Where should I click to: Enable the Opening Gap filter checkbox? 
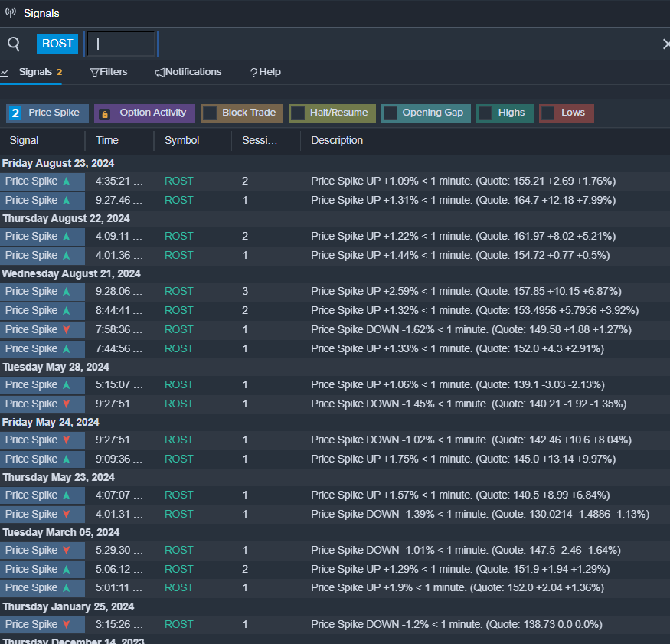point(390,113)
